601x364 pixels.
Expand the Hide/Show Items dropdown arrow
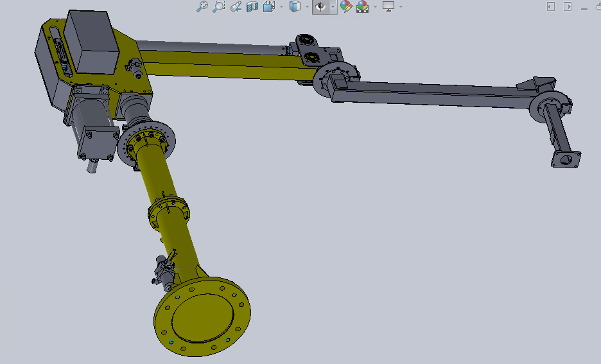[333, 6]
